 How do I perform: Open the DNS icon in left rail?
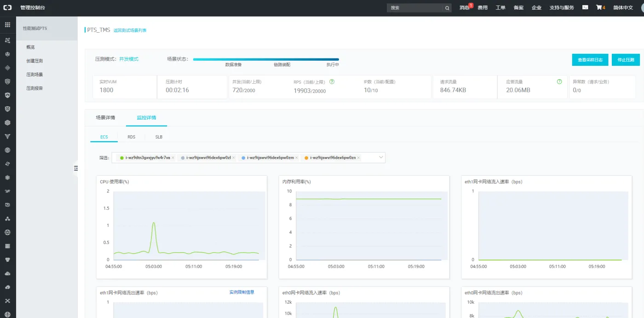(7, 232)
